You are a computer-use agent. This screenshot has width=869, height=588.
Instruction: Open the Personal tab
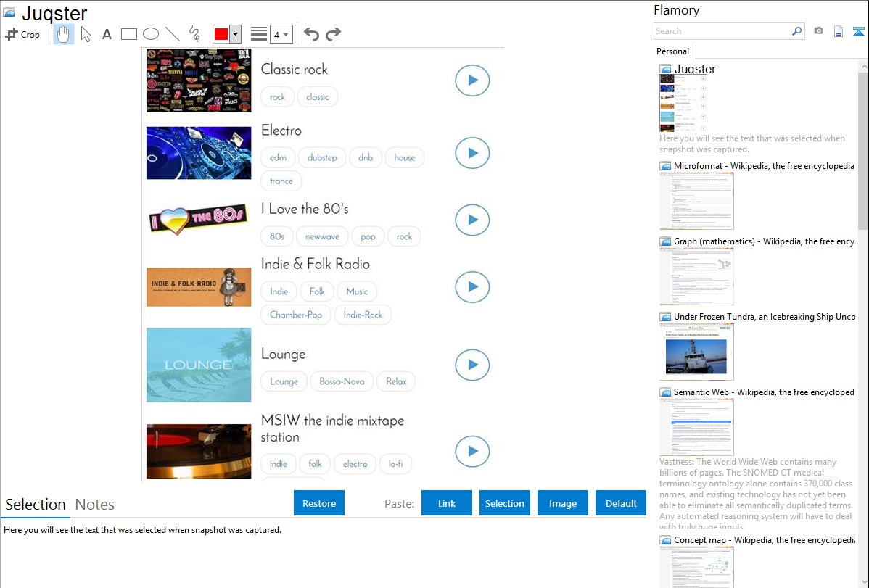(x=672, y=51)
